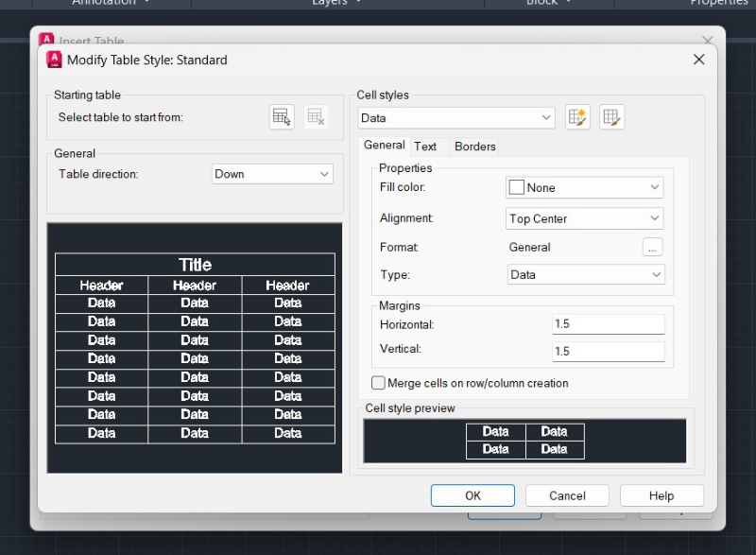This screenshot has height=555, width=756.
Task: Click the Fill color None swatch
Action: 516,187
